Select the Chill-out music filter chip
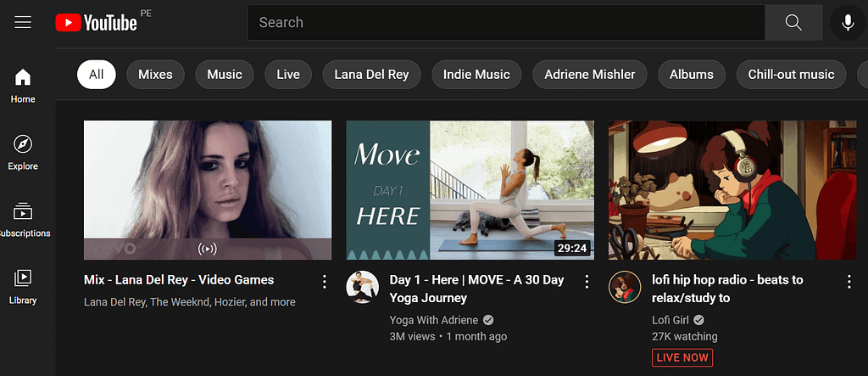868x376 pixels. [791, 75]
